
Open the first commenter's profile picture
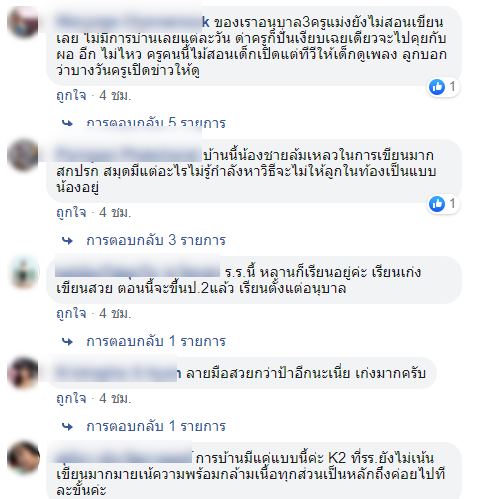pos(23,22)
